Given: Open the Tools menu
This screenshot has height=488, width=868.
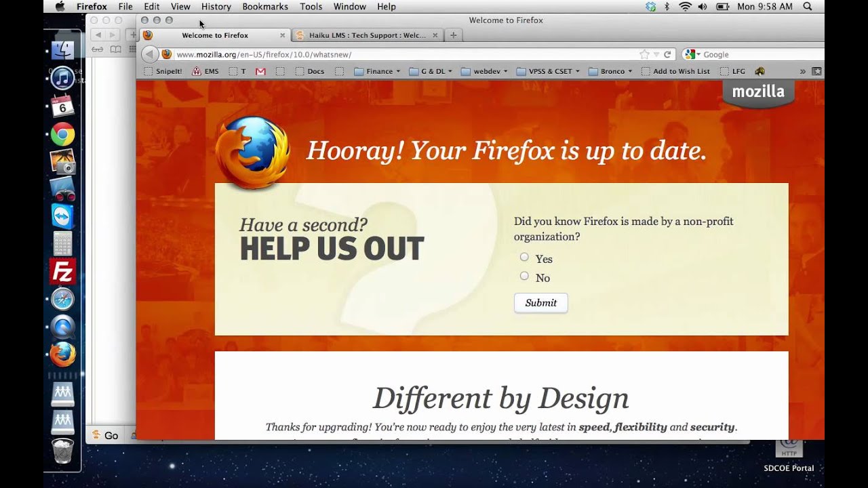Looking at the screenshot, I should pyautogui.click(x=311, y=6).
